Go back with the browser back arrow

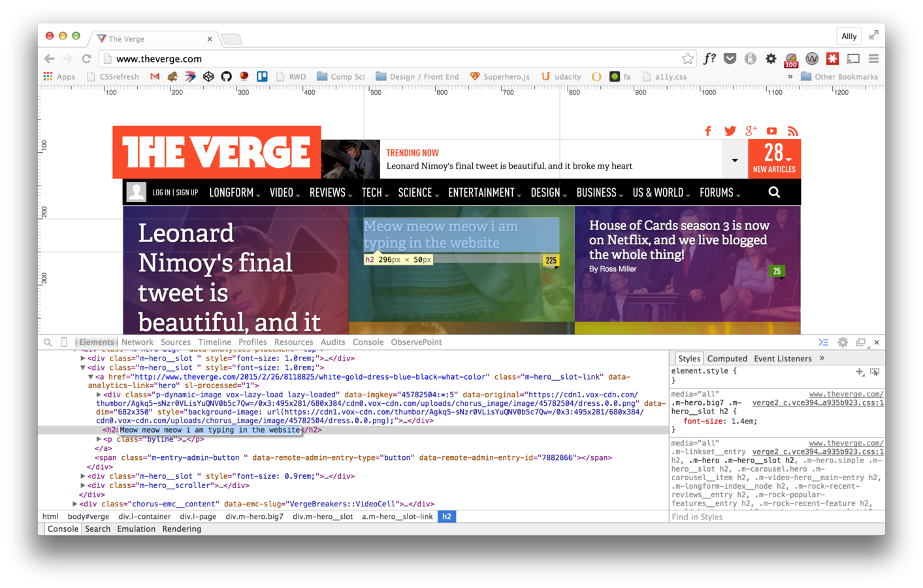[50, 59]
